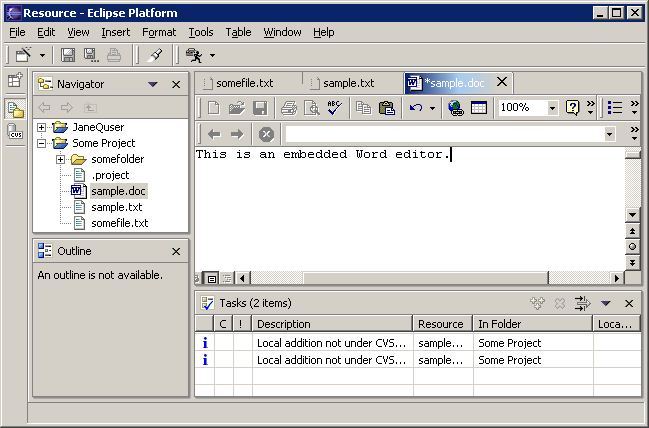Close the Tasks view
The height and width of the screenshot is (428, 649).
[629, 304]
